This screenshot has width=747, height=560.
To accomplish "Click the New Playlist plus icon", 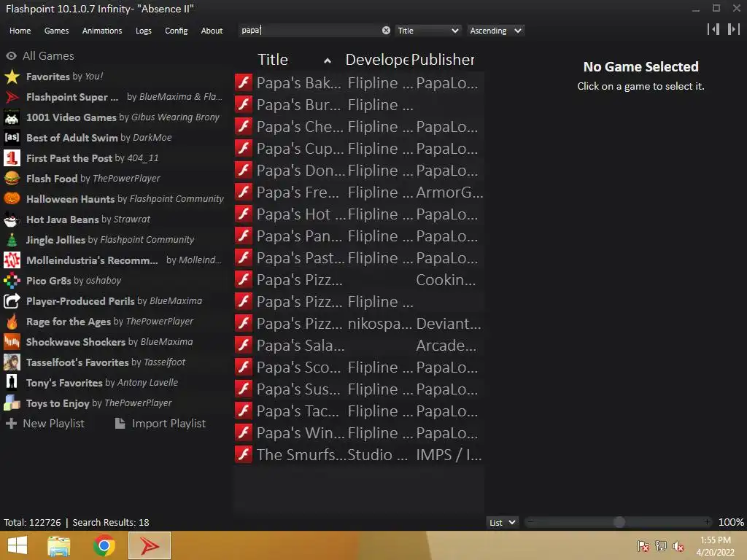I will (12, 424).
